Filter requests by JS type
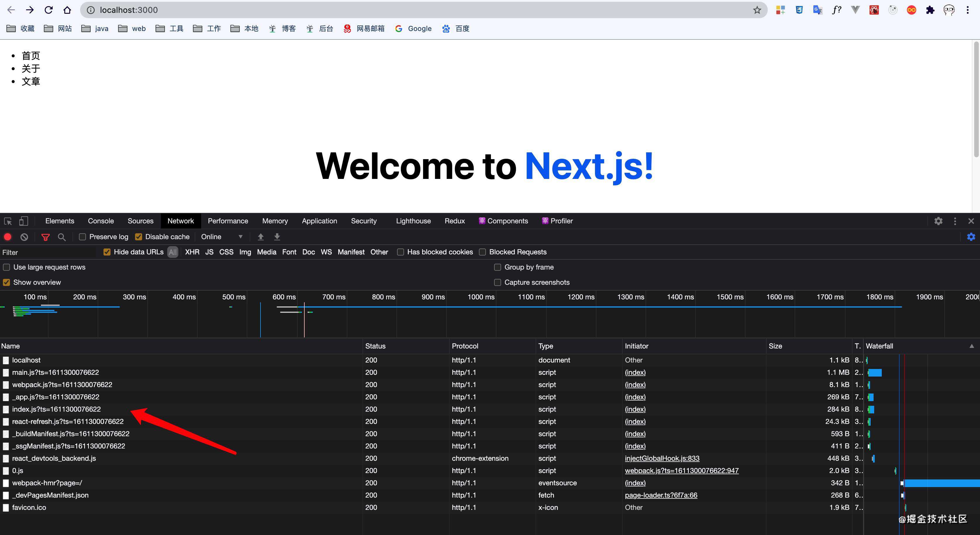Image resolution: width=980 pixels, height=535 pixels. (x=209, y=252)
